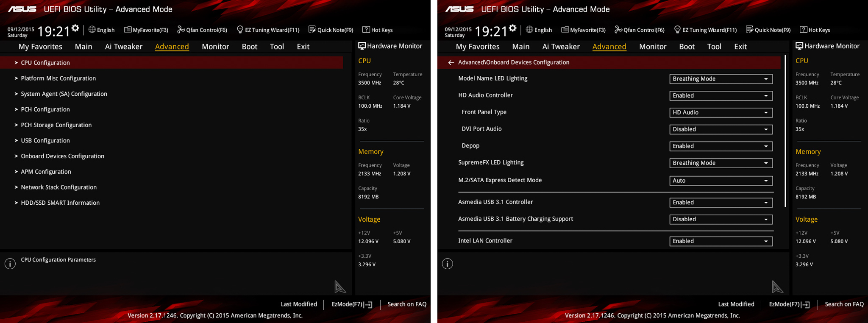Click the clock settings gear in left screen
This screenshot has width=868, height=323.
coord(75,28)
